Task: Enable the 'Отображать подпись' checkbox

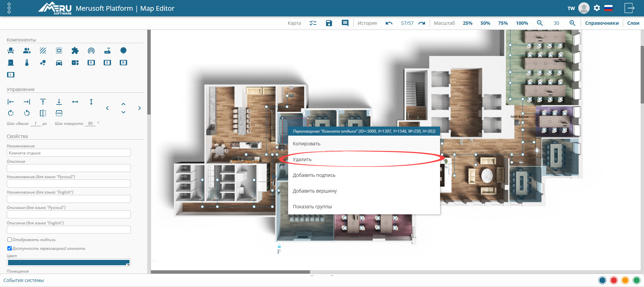Action: 10,240
